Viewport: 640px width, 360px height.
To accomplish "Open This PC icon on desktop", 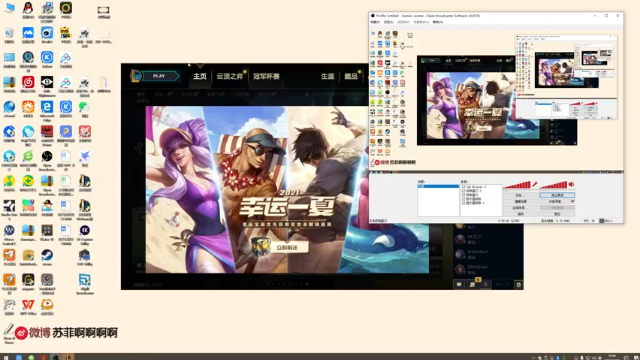I will pos(9,8).
